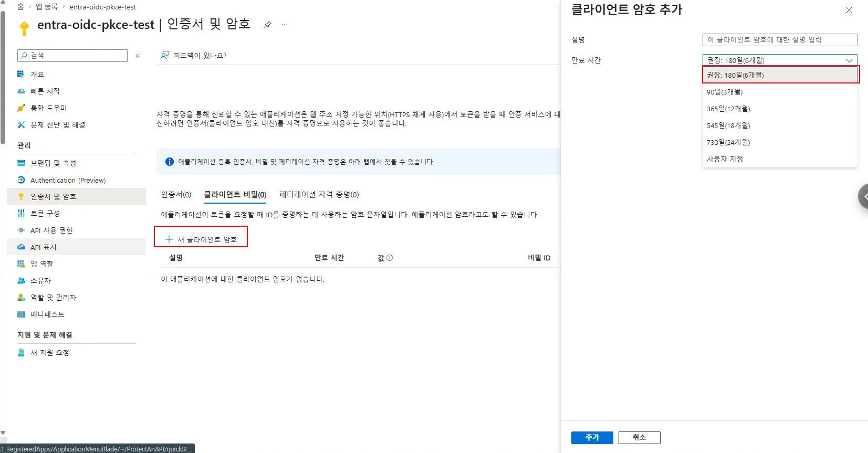Open API 사용 권한 menu item
Image resolution: width=868 pixels, height=453 pixels.
(76, 230)
